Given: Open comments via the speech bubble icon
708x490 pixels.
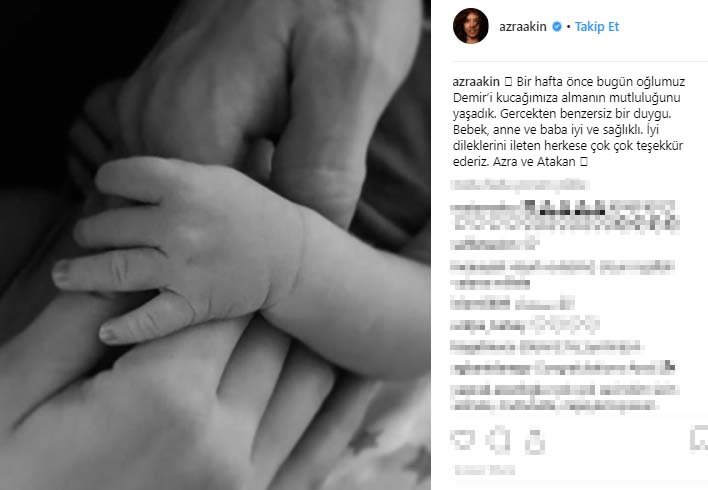Looking at the screenshot, I should 498,439.
